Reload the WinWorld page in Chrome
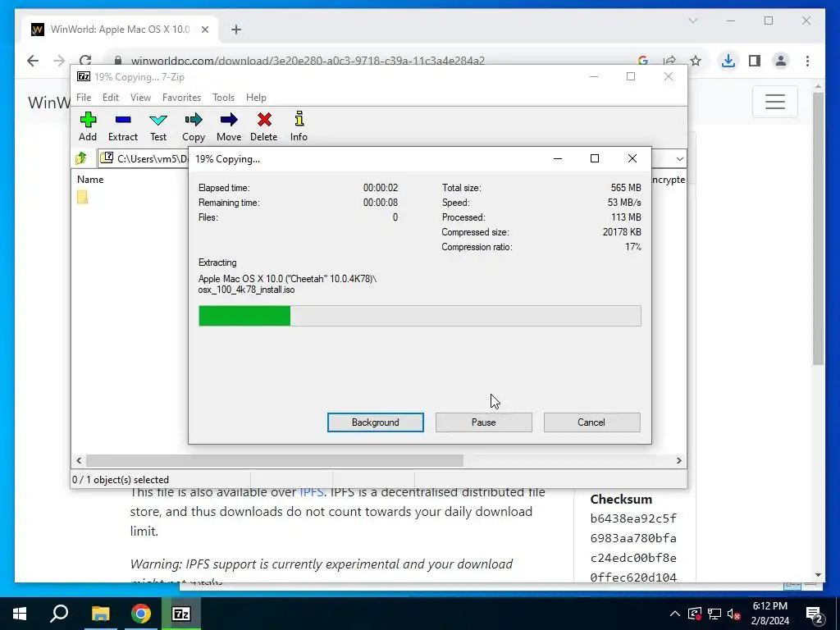Screen dimensions: 840x630 85,61
